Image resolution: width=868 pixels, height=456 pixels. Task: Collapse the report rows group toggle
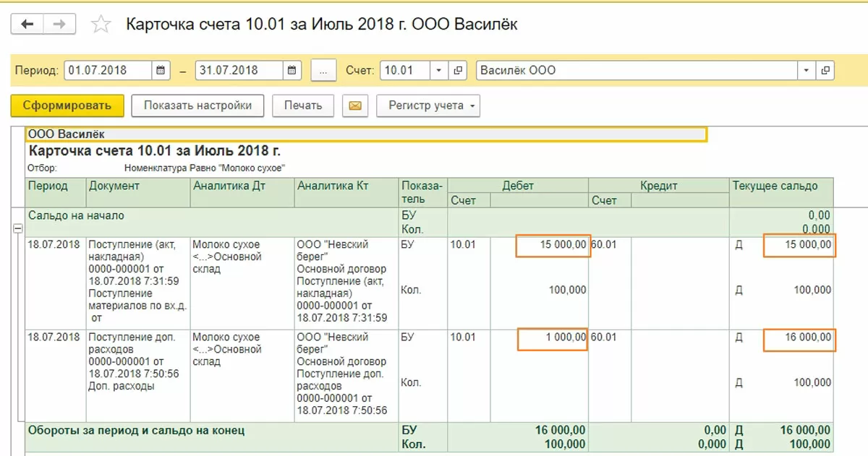pyautogui.click(x=16, y=228)
